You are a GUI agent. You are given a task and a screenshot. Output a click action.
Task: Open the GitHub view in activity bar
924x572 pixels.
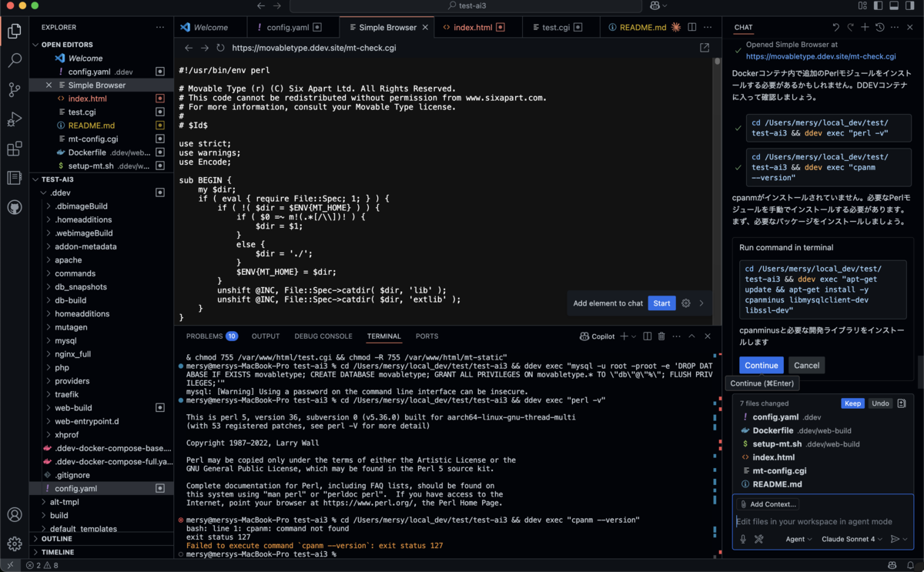[x=15, y=208]
